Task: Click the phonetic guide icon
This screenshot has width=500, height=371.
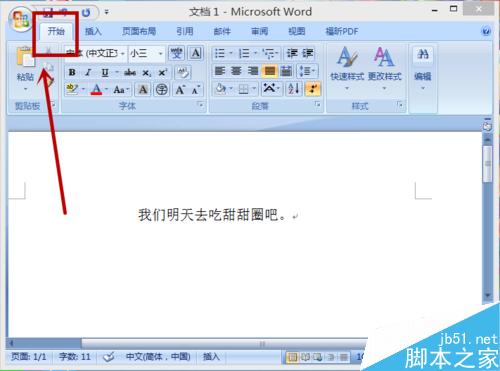Action: coord(177,53)
